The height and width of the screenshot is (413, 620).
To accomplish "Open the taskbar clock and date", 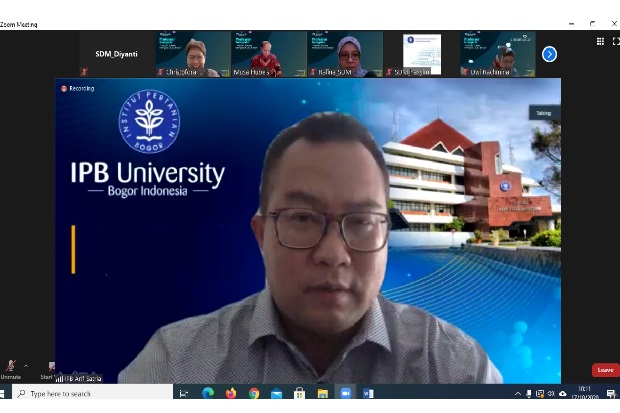I will [x=585, y=393].
